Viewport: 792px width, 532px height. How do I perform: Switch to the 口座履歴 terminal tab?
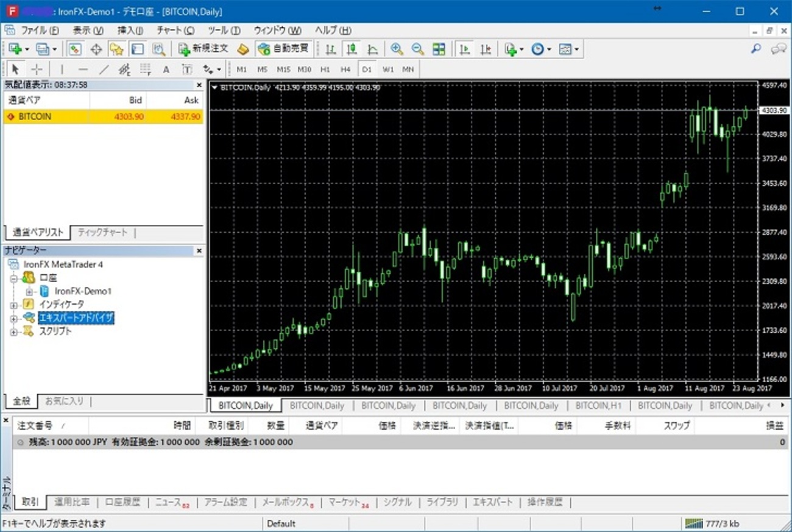[122, 503]
